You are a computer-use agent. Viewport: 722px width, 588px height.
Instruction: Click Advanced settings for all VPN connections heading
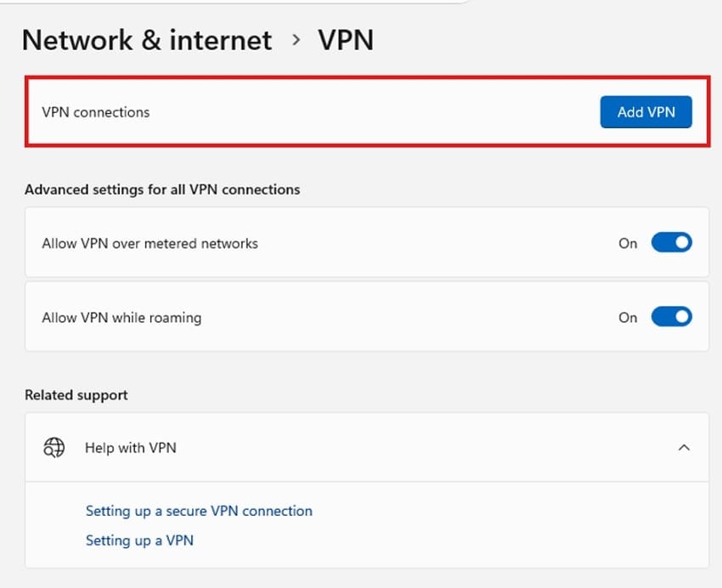(162, 189)
